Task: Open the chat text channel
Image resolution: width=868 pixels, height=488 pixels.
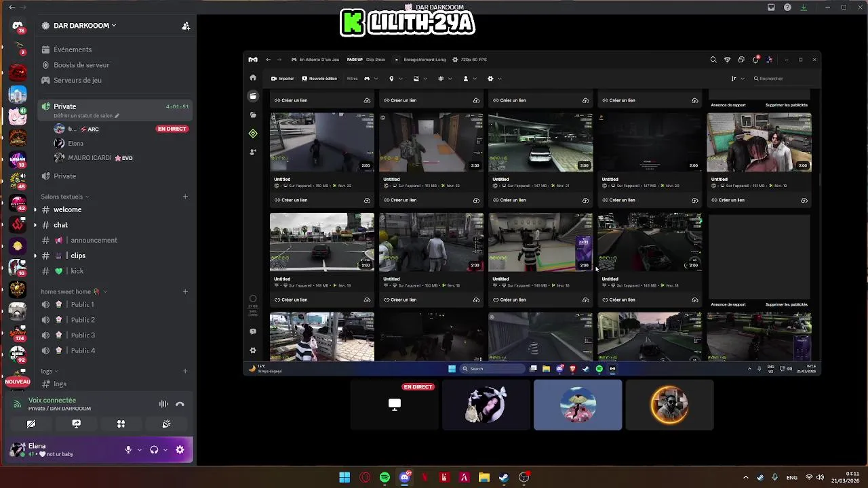Action: tap(115, 225)
